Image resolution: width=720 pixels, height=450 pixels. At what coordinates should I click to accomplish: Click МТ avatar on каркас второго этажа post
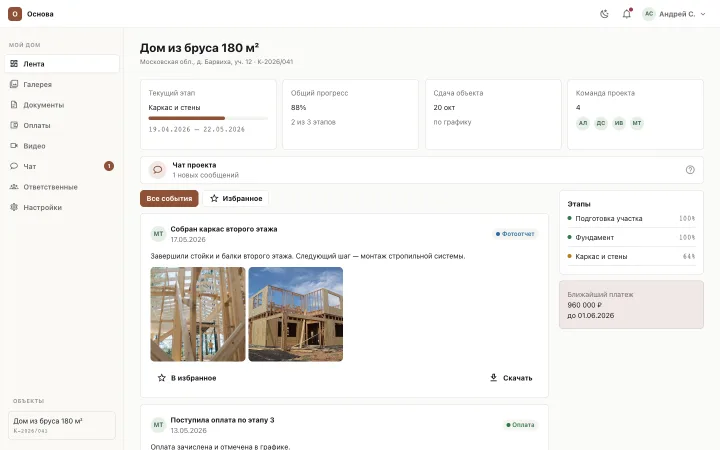point(158,234)
